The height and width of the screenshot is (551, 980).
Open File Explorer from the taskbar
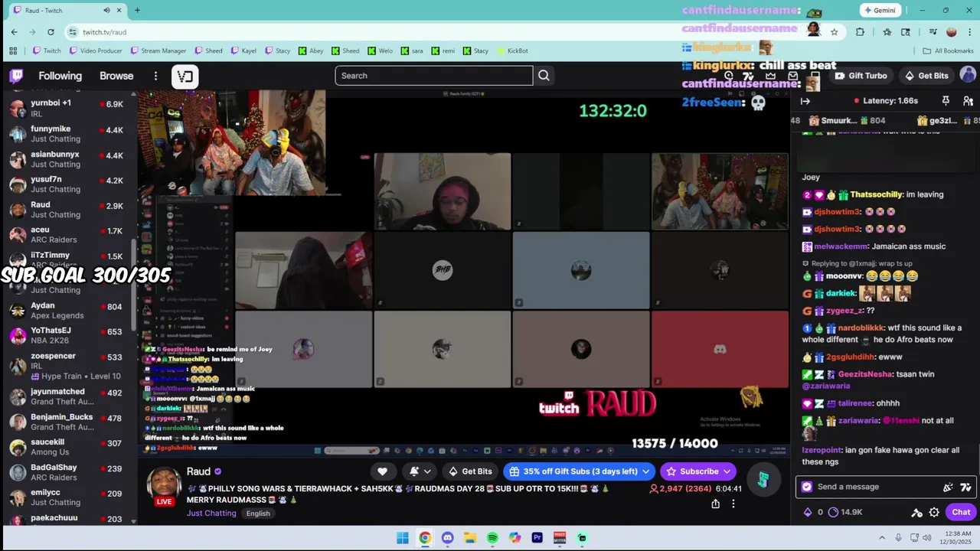469,538
